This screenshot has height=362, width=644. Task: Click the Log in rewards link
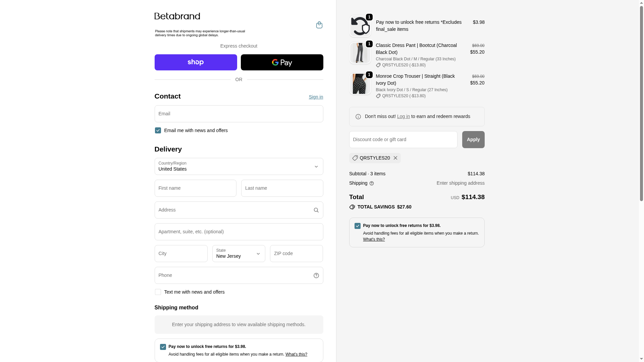click(403, 116)
